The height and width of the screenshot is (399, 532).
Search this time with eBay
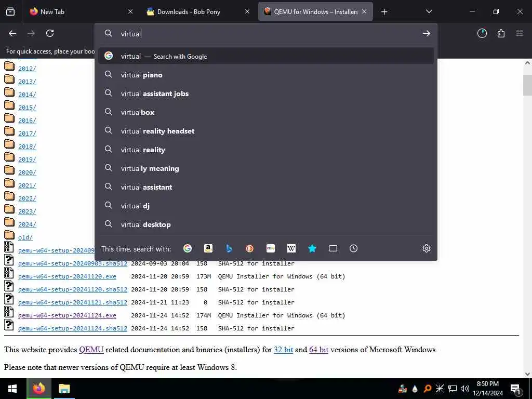pos(271,248)
